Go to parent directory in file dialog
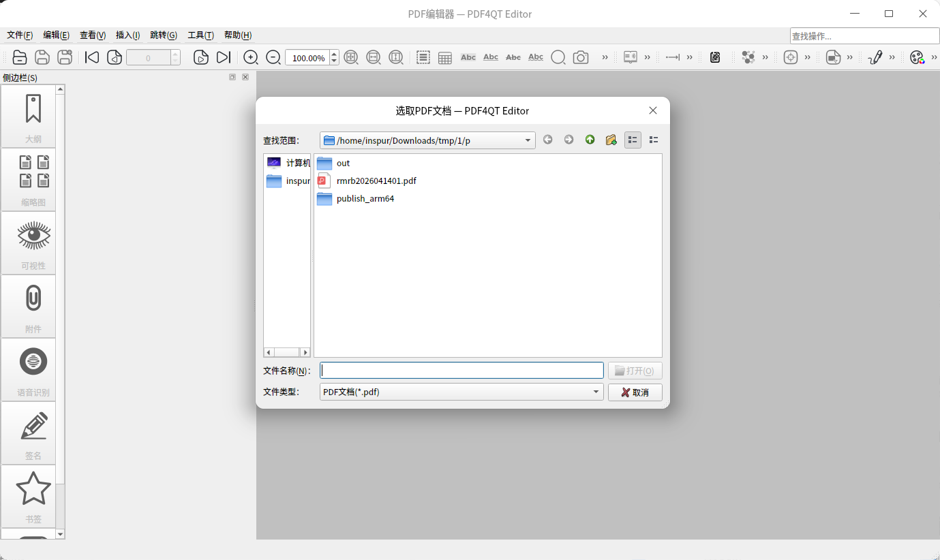 [x=590, y=140]
